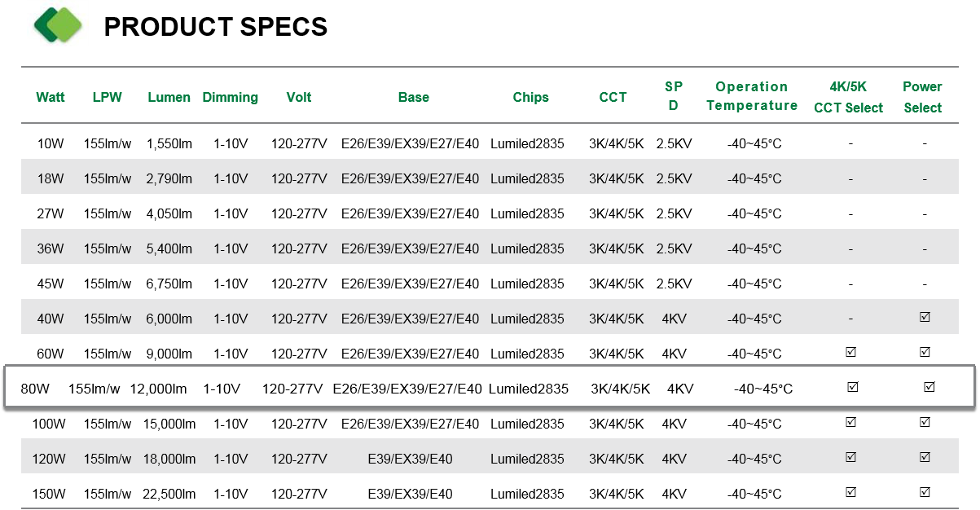Select the highlighted 80W row wattage cell
This screenshot has width=980, height=510.
[x=35, y=389]
